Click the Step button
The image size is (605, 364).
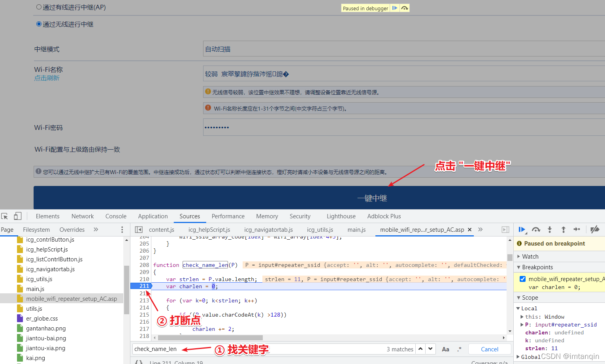[x=577, y=229]
